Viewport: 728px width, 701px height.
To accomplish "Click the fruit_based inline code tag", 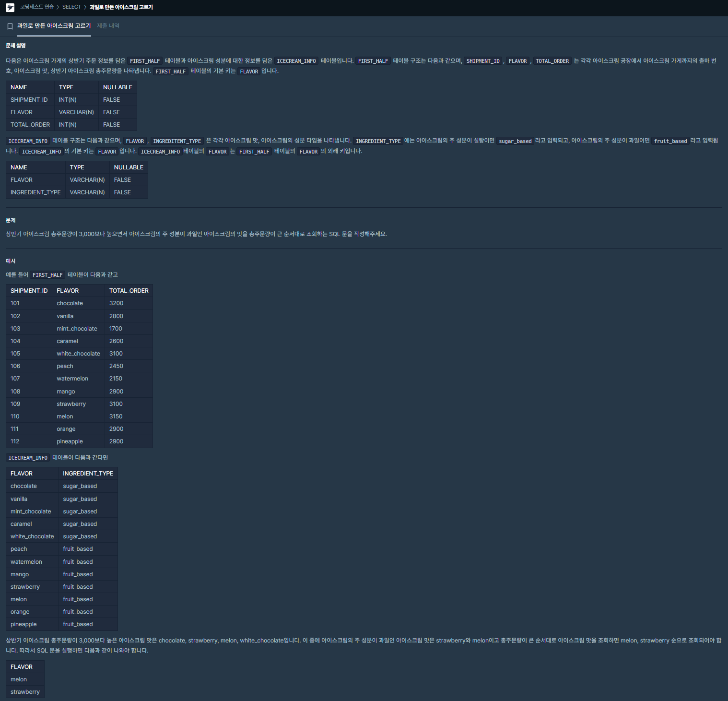I will (x=670, y=141).
